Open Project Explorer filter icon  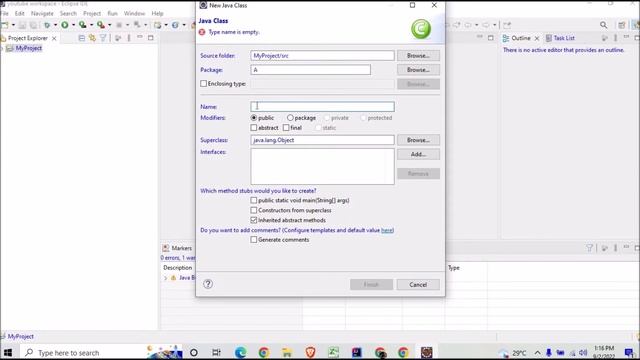(103, 38)
